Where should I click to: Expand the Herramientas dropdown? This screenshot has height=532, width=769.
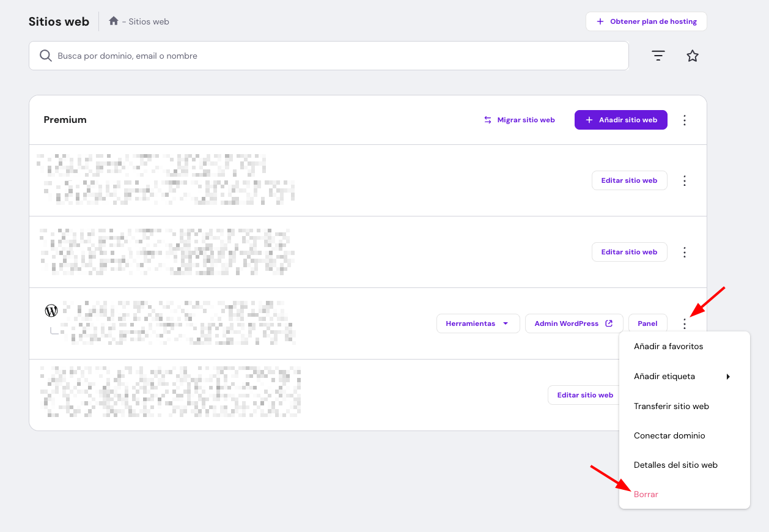pos(477,323)
